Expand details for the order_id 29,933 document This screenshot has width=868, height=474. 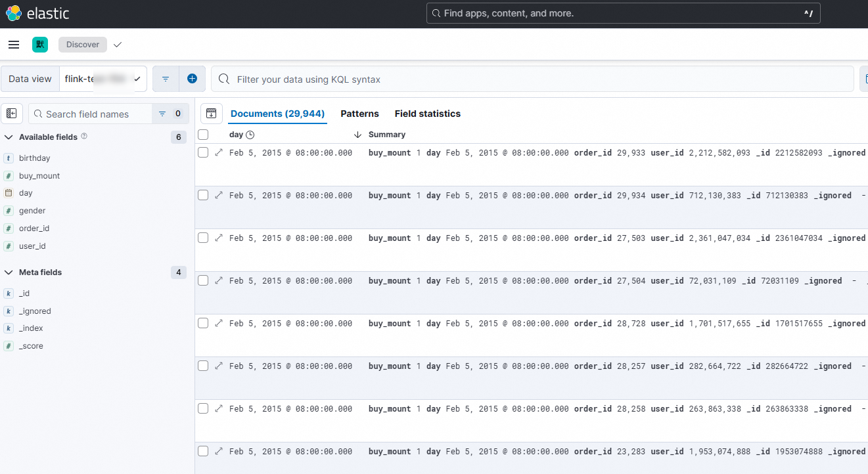tap(219, 152)
